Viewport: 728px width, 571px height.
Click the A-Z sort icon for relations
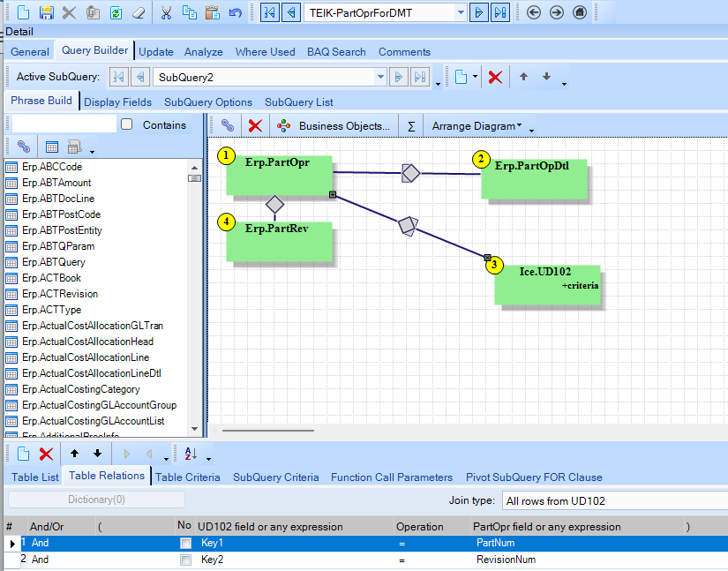coord(191,454)
